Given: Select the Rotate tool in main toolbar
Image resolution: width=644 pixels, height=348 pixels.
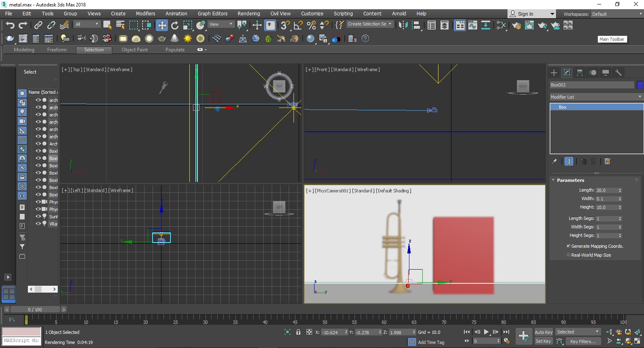Looking at the screenshot, I should pos(174,25).
